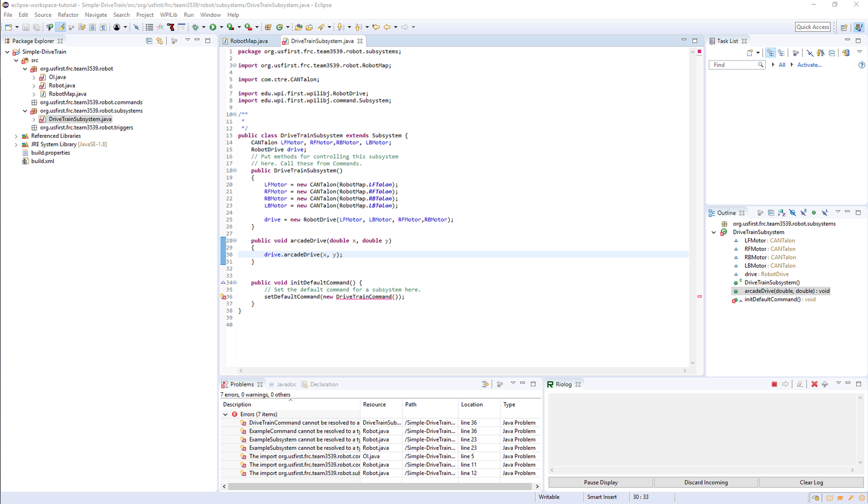Hide fields in the Outline view
868x504 pixels.
(x=793, y=212)
